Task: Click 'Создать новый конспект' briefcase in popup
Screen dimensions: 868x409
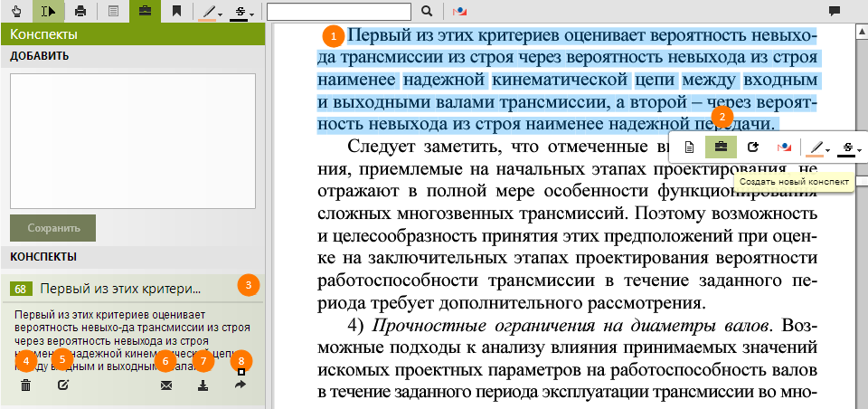Action: click(721, 146)
